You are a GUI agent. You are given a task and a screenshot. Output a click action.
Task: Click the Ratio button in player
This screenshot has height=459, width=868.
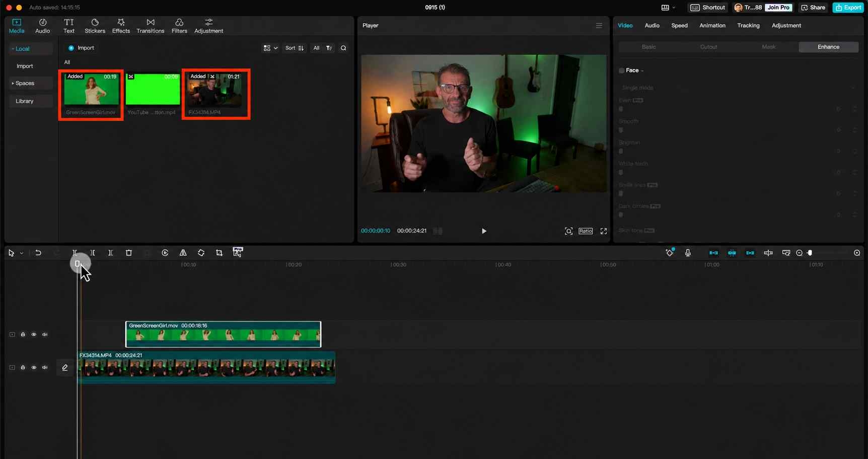[586, 231]
